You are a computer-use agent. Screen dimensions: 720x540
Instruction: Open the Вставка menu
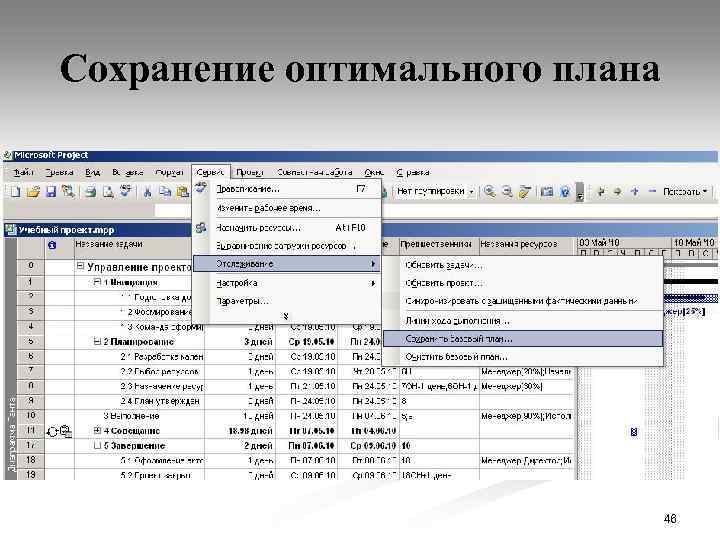point(128,173)
